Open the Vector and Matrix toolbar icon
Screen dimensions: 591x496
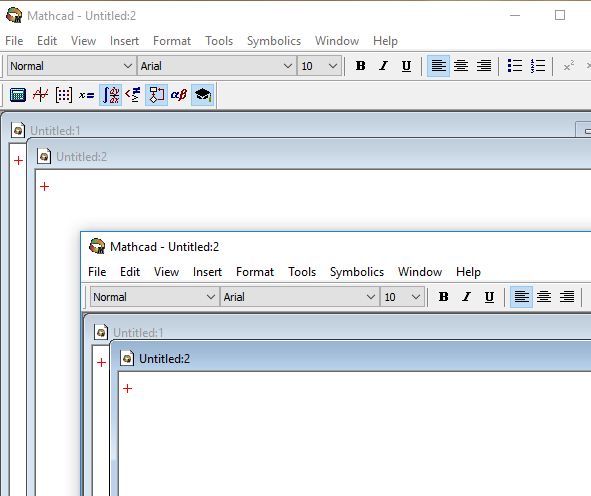(x=64, y=95)
